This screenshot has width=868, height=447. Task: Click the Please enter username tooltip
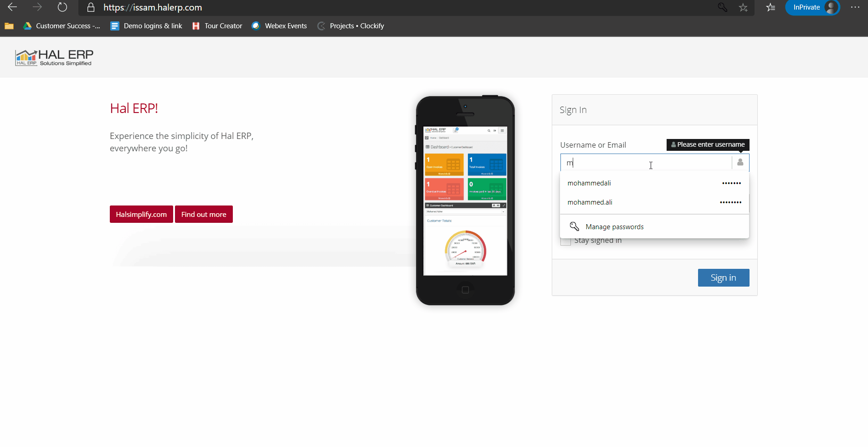tap(708, 144)
